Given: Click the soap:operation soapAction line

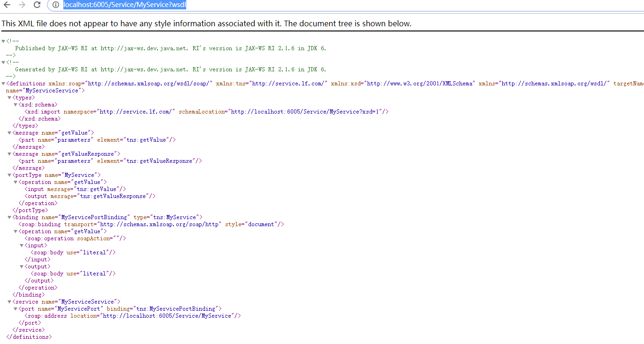Looking at the screenshot, I should 75,238.
